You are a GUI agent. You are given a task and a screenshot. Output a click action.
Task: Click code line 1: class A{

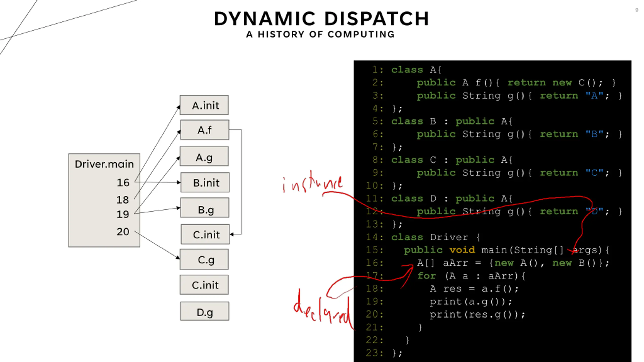coord(407,70)
